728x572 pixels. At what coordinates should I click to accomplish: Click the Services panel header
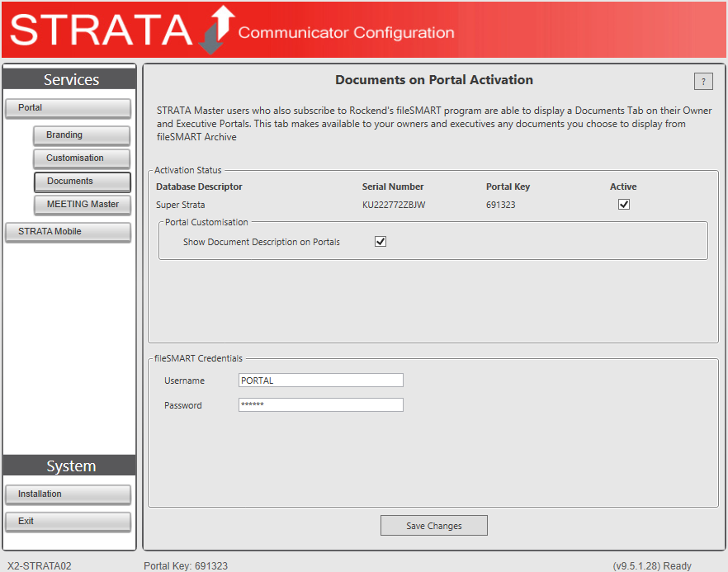click(x=70, y=79)
